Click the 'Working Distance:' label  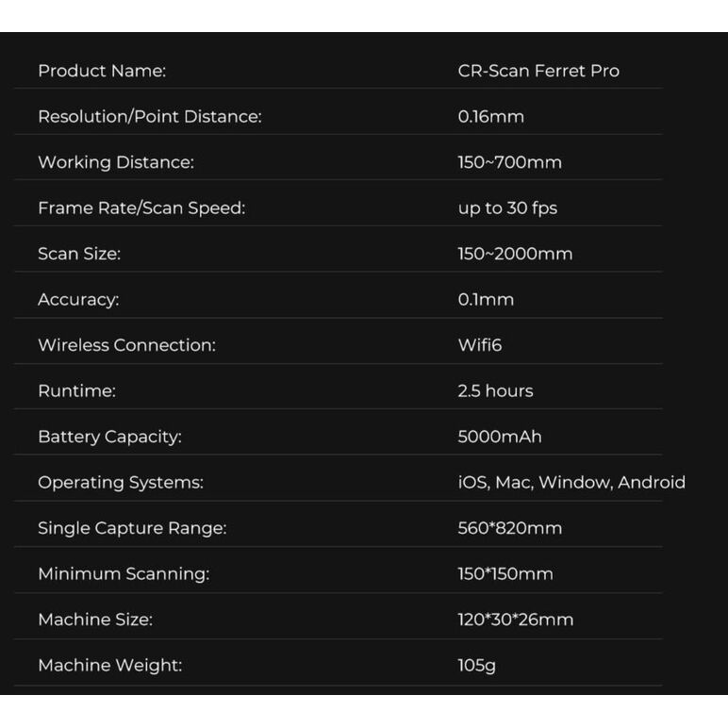coord(116,162)
